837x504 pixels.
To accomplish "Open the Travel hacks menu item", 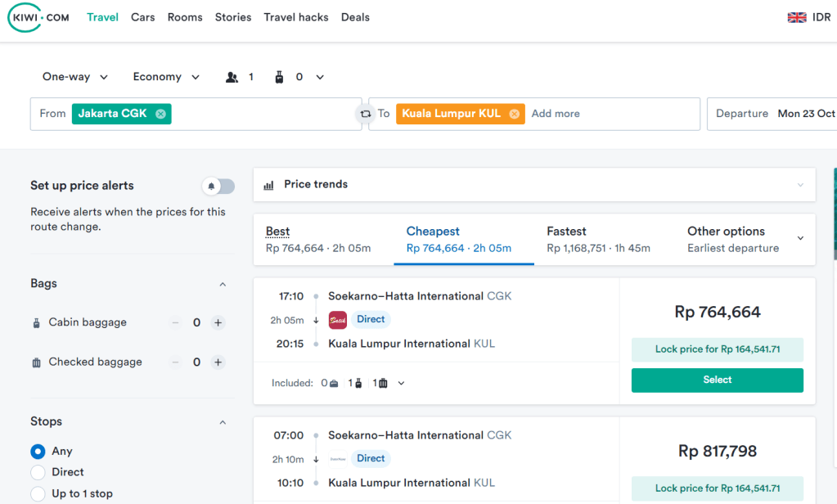I will pyautogui.click(x=295, y=17).
